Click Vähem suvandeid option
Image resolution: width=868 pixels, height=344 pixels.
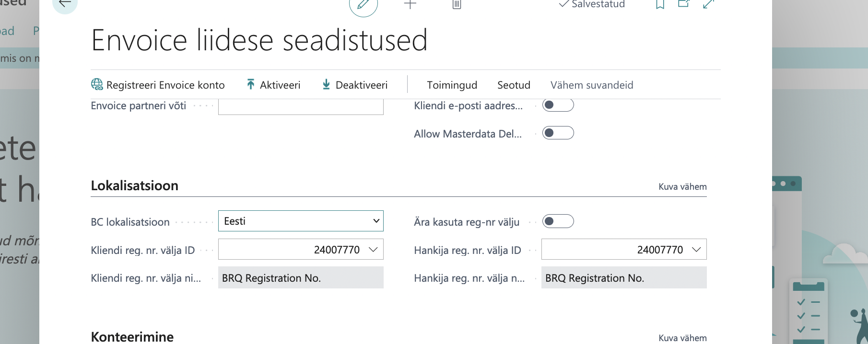(x=592, y=85)
